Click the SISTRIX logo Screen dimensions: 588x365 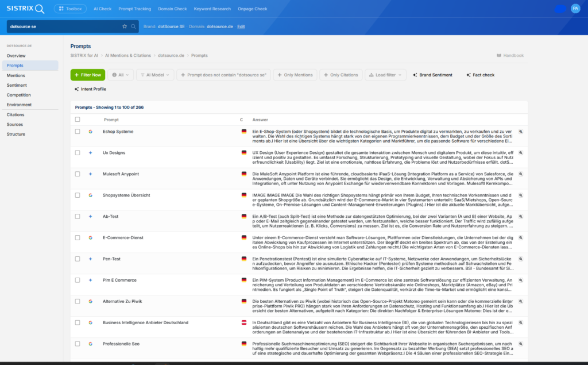click(25, 9)
